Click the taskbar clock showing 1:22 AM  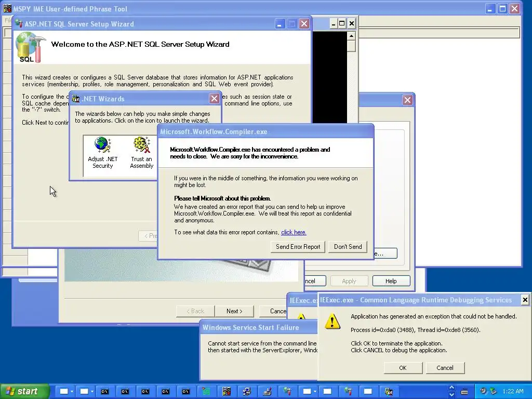(513, 391)
